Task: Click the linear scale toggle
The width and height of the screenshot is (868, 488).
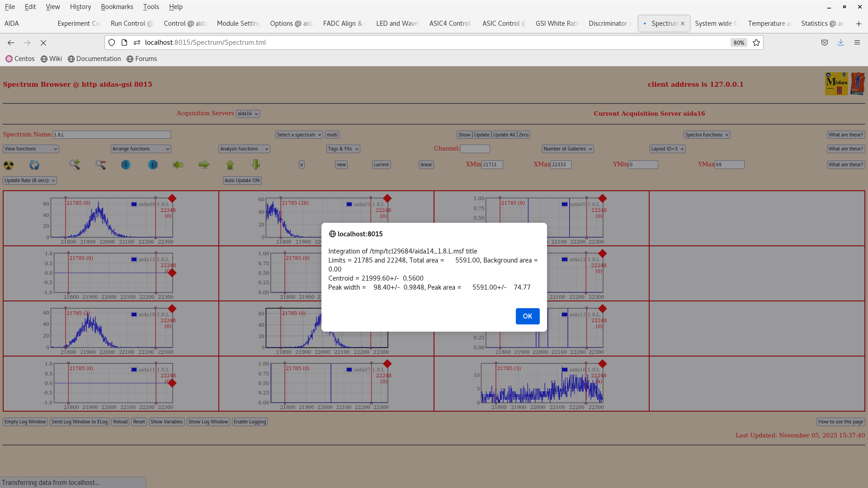Action: [x=425, y=164]
